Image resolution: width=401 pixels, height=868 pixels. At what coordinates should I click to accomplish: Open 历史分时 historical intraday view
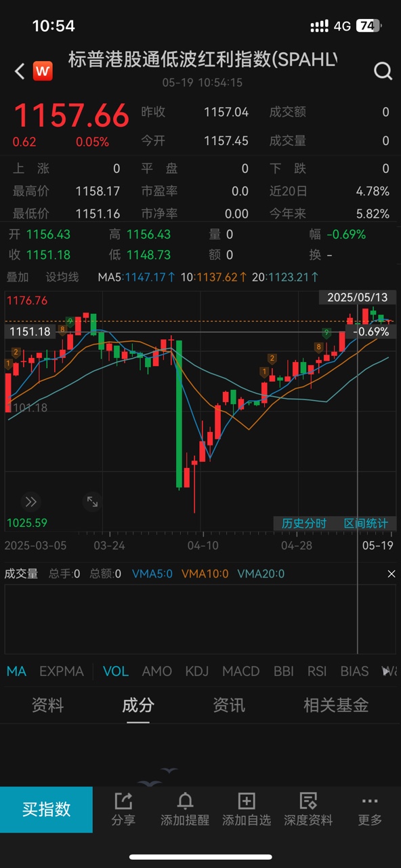(x=304, y=524)
